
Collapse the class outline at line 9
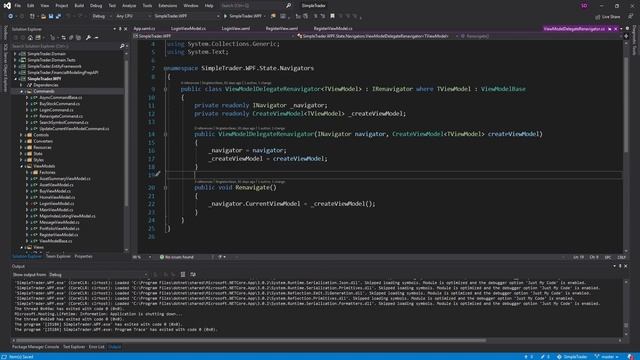point(165,89)
